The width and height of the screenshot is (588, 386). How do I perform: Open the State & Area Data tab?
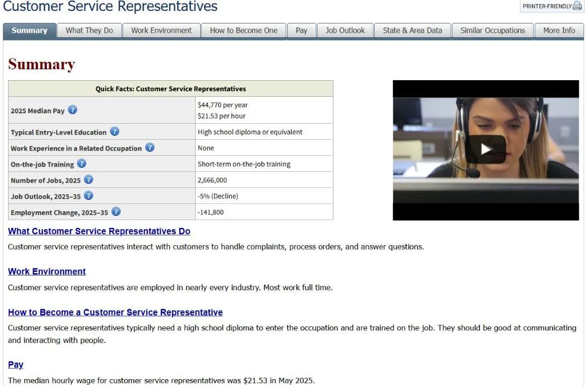pyautogui.click(x=412, y=31)
